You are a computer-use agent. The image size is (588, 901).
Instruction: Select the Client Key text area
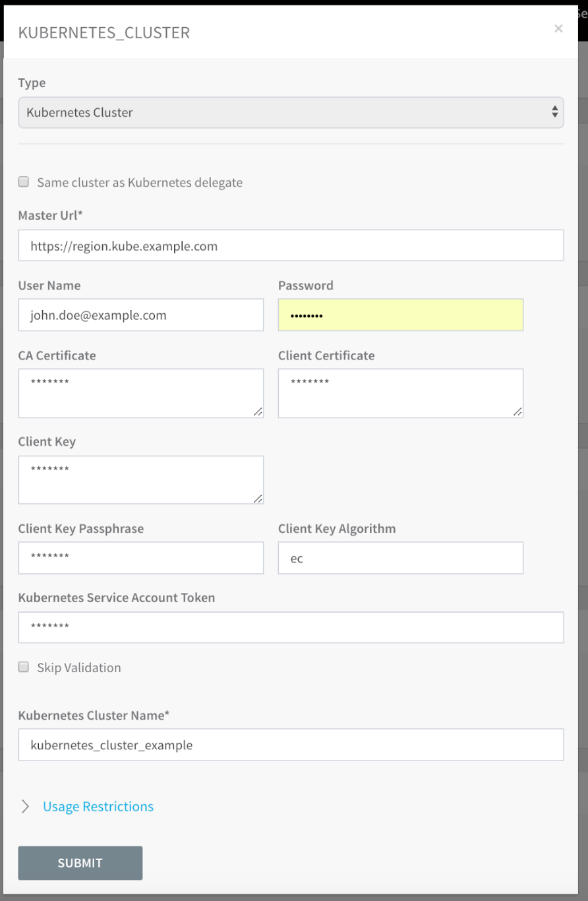click(x=141, y=480)
